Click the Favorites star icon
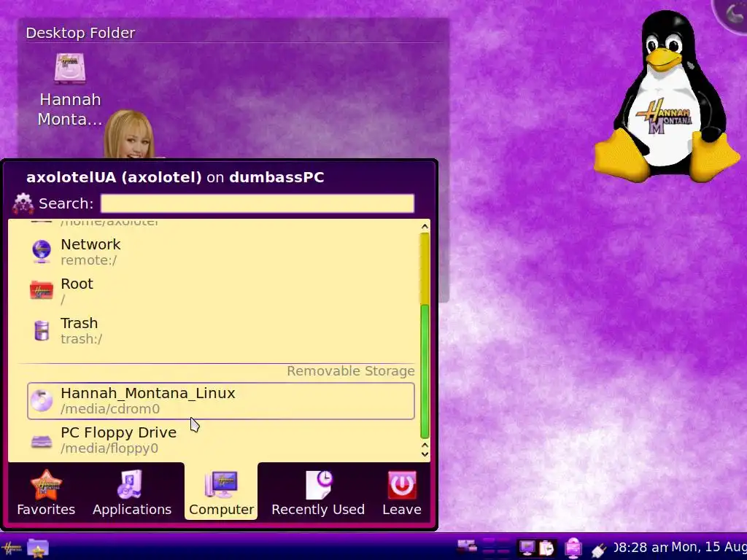 [46, 485]
